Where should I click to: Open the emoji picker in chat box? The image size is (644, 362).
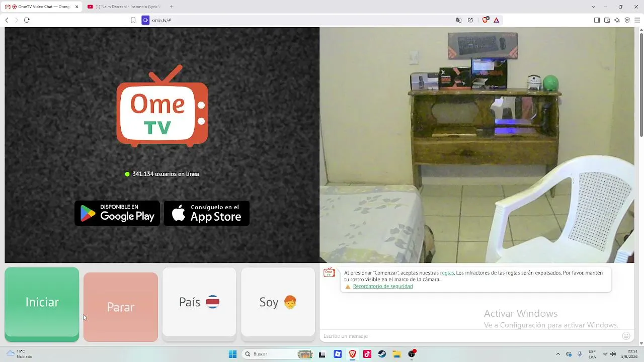click(626, 336)
